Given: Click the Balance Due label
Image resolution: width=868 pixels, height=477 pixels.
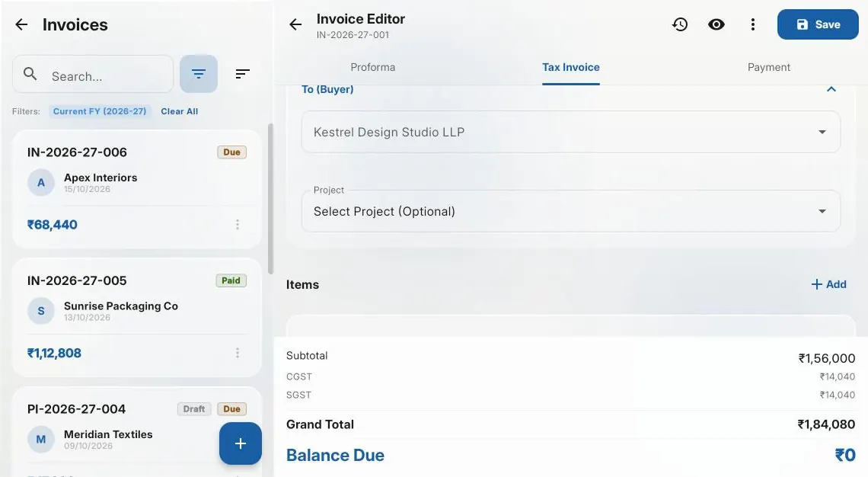Looking at the screenshot, I should click(336, 456).
